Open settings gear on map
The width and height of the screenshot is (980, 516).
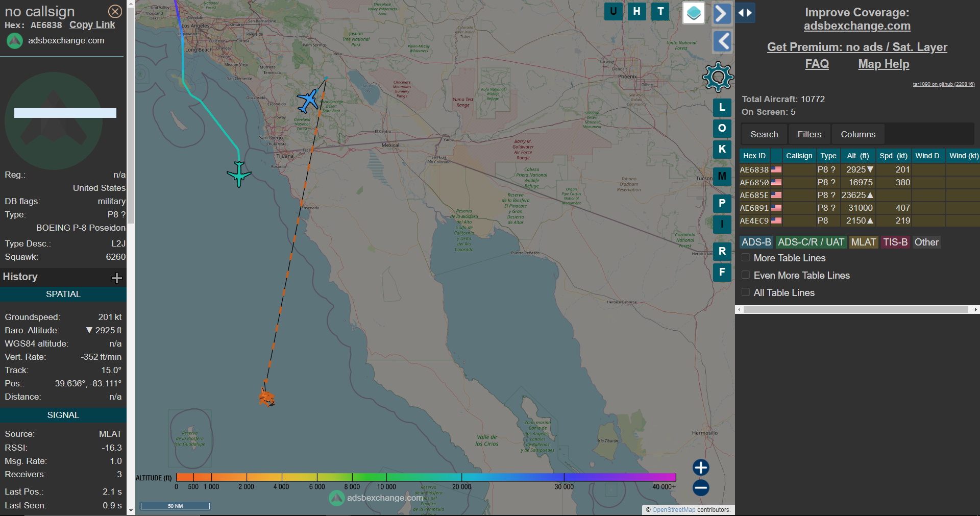tap(718, 77)
